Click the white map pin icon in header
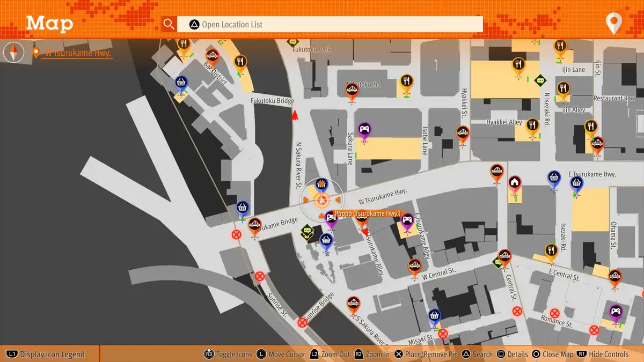 613,24
